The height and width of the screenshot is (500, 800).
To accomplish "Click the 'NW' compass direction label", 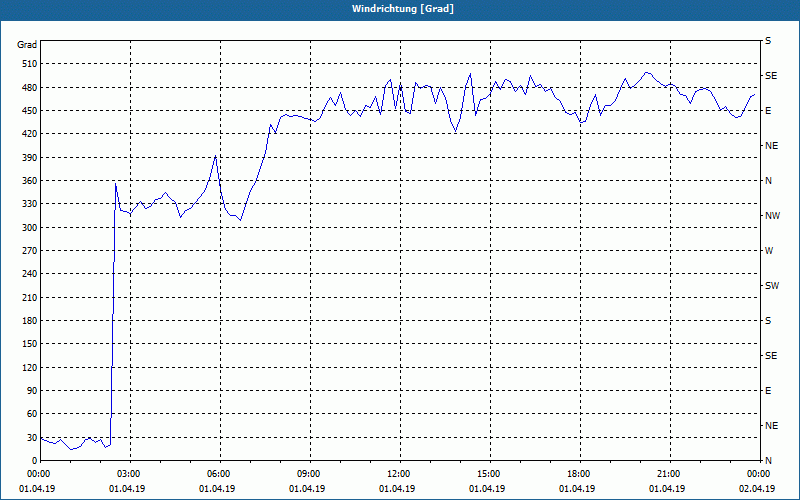I will [772, 216].
